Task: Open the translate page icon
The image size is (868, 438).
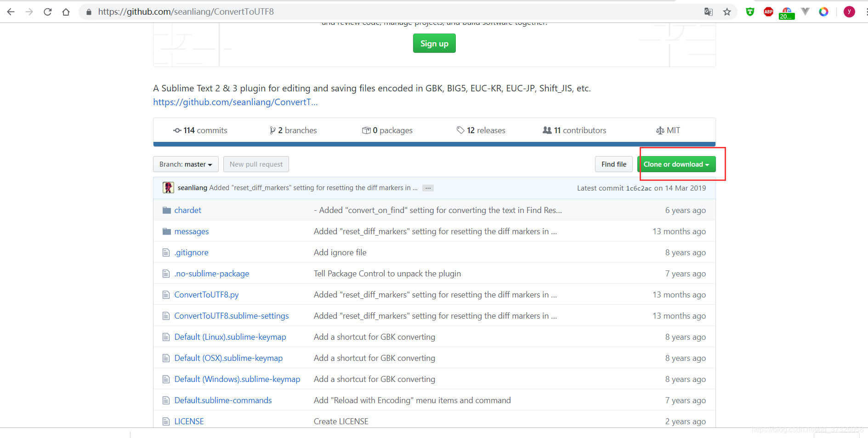Action: pos(709,12)
